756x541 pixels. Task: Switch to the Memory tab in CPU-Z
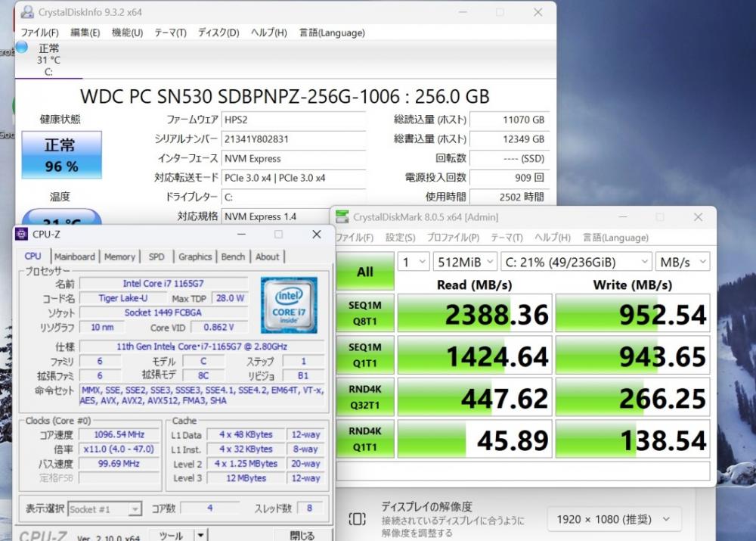(119, 257)
